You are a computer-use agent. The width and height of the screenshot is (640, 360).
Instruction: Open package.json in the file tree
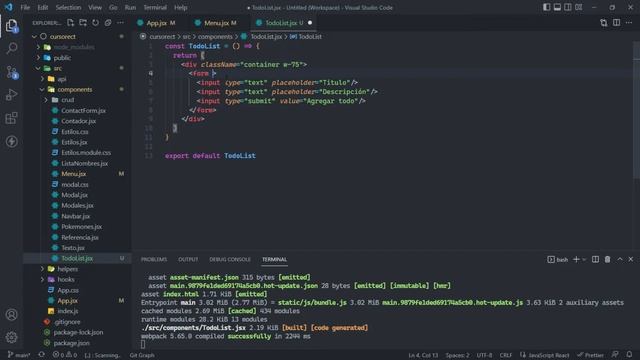tap(71, 343)
